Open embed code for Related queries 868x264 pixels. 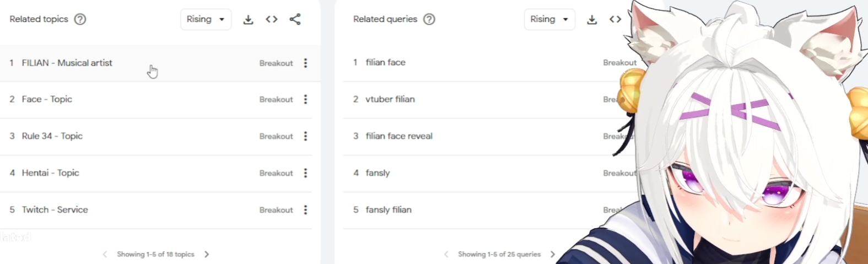coord(615,19)
